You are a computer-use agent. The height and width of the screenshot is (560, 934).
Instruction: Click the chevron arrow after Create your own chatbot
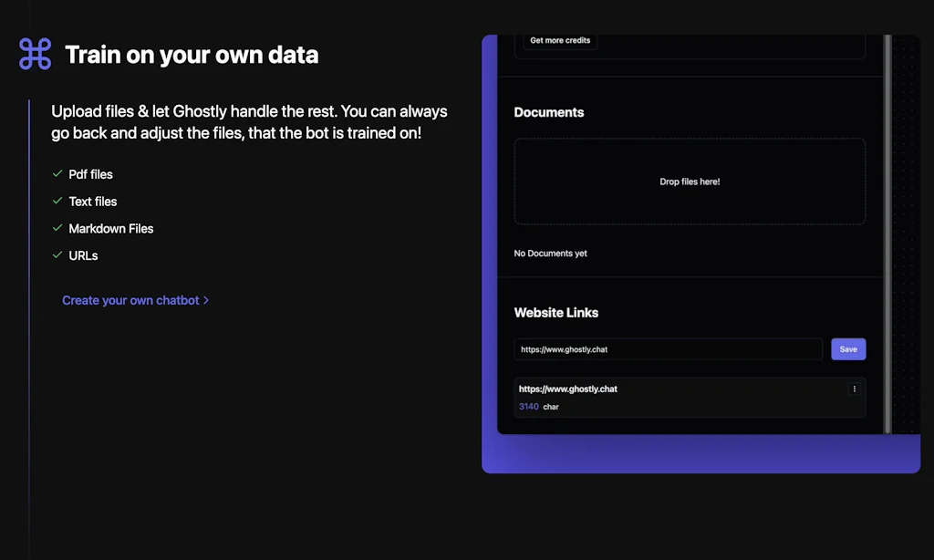coord(206,300)
